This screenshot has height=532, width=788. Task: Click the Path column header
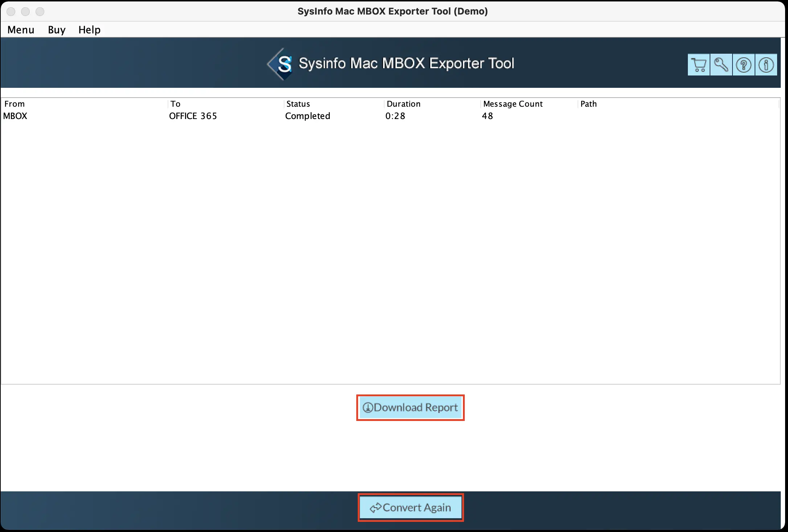point(588,104)
